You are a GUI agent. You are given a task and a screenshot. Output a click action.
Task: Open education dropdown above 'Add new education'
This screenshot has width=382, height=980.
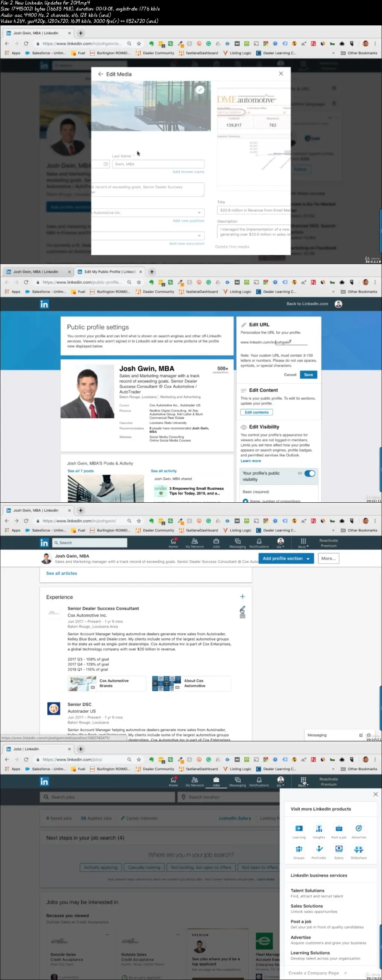click(x=147, y=236)
